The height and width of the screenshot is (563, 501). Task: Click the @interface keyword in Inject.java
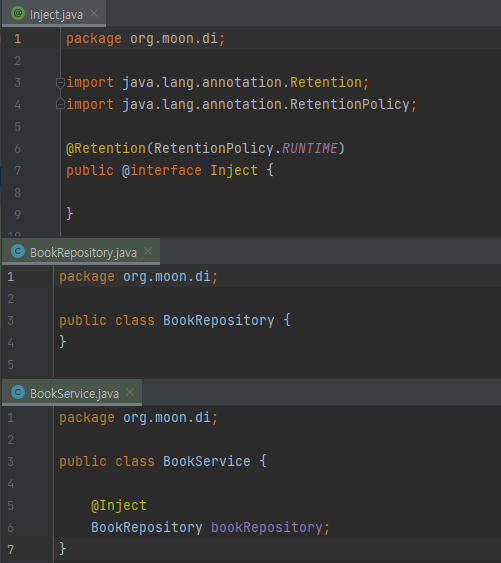[x=162, y=170]
